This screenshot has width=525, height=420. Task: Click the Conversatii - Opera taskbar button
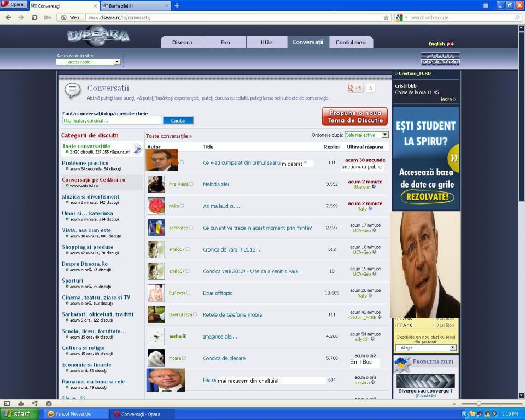(141, 414)
